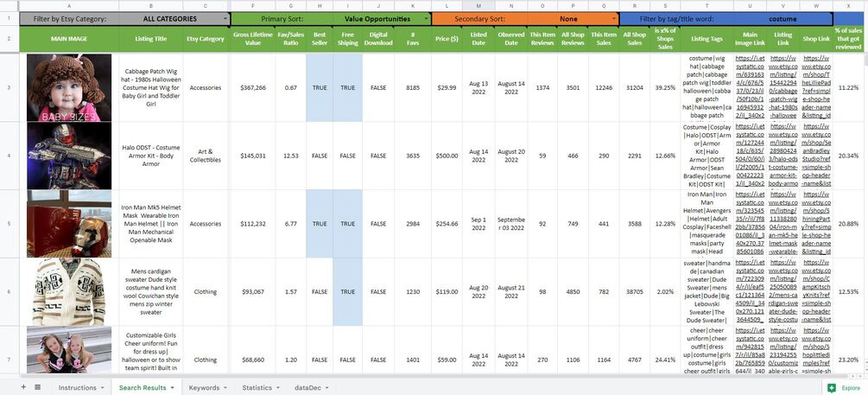Viewport: 868px width, 395px height.
Task: Select the Sep 1 2022 listed date cell
Action: (478, 224)
